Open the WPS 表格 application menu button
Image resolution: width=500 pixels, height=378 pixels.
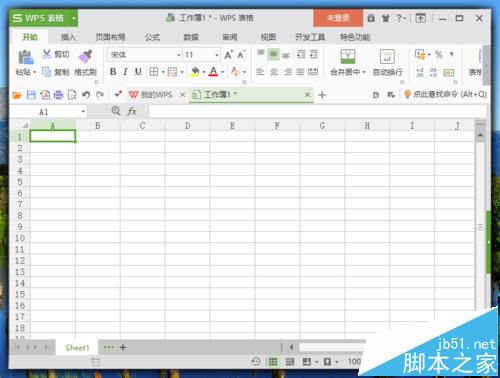pos(44,18)
